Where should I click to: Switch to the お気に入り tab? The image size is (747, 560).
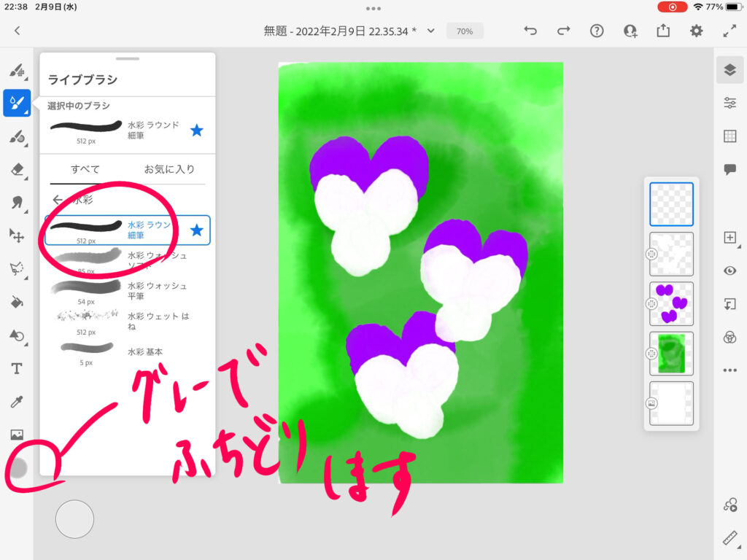coord(169,169)
